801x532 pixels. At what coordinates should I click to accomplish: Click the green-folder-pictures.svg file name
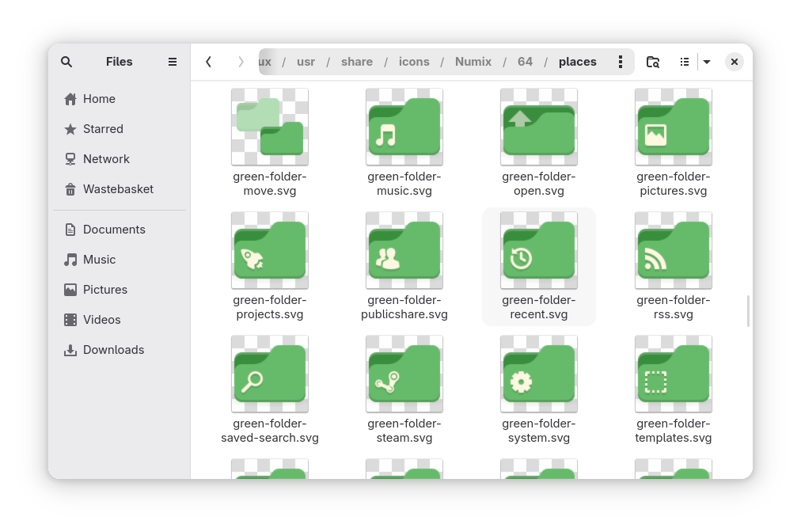[674, 184]
